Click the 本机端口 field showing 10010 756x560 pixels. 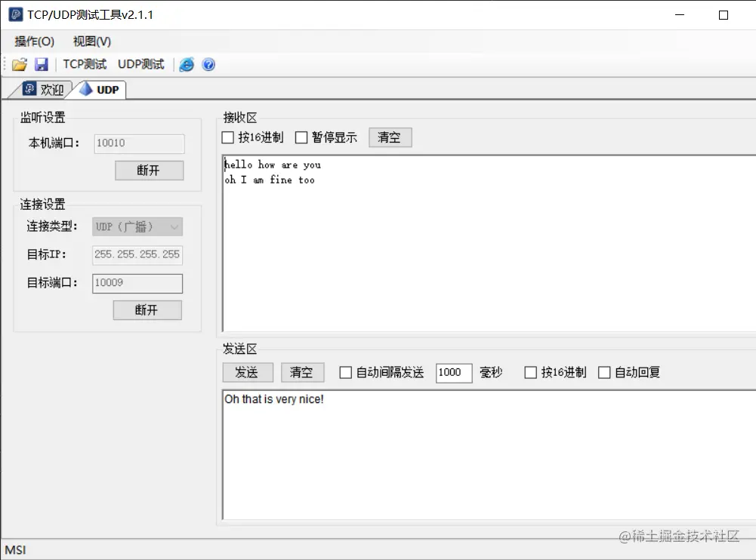coord(139,143)
